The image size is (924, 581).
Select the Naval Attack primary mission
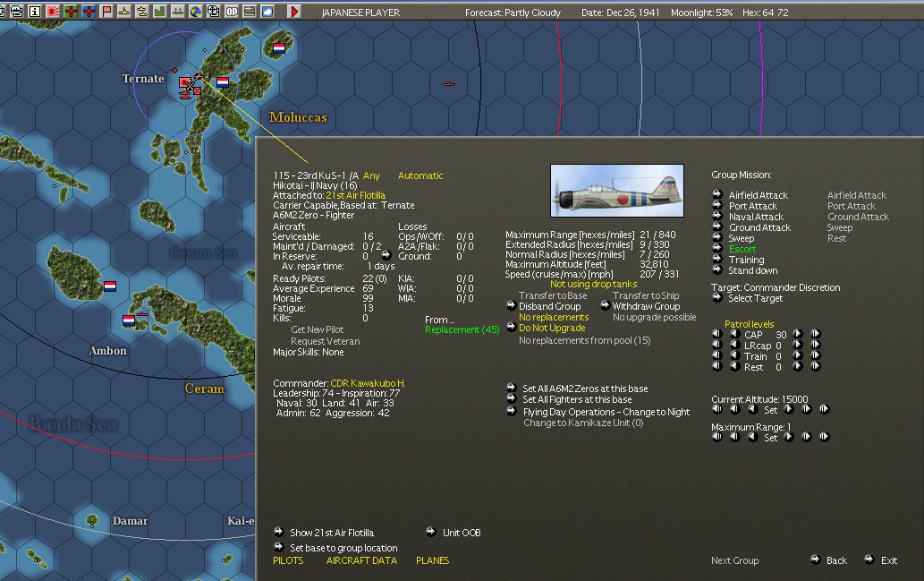(x=756, y=217)
